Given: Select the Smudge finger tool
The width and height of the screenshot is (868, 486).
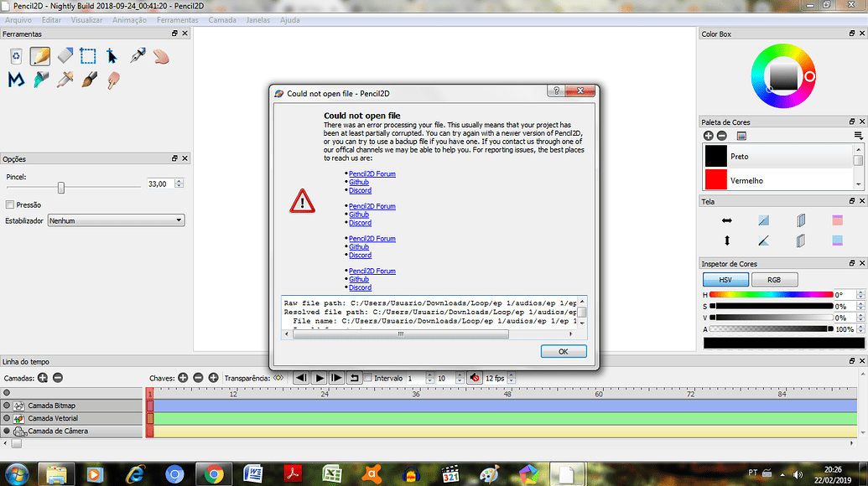Looking at the screenshot, I should [x=113, y=80].
